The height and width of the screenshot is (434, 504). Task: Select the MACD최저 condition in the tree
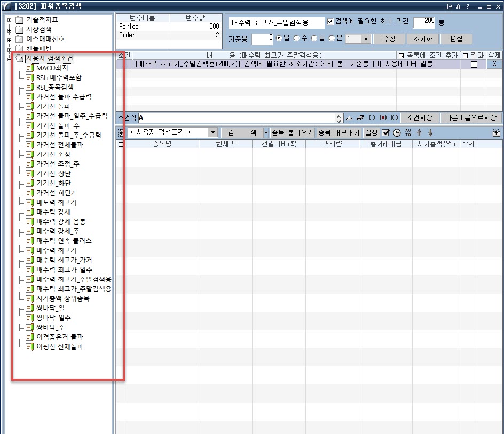[52, 68]
